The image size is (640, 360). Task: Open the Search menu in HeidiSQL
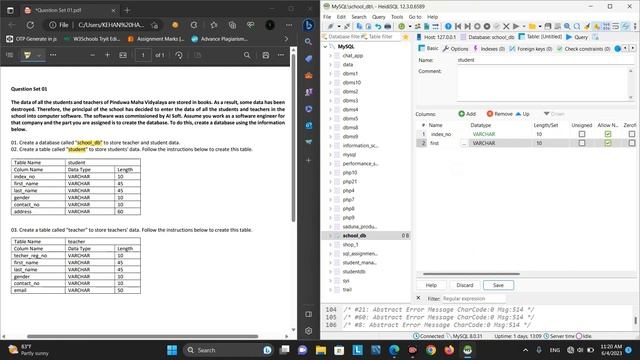(359, 17)
